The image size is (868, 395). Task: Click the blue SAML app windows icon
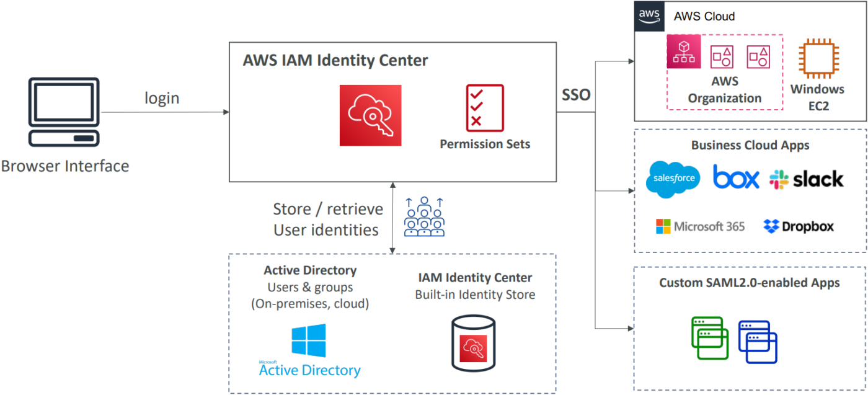(x=758, y=342)
